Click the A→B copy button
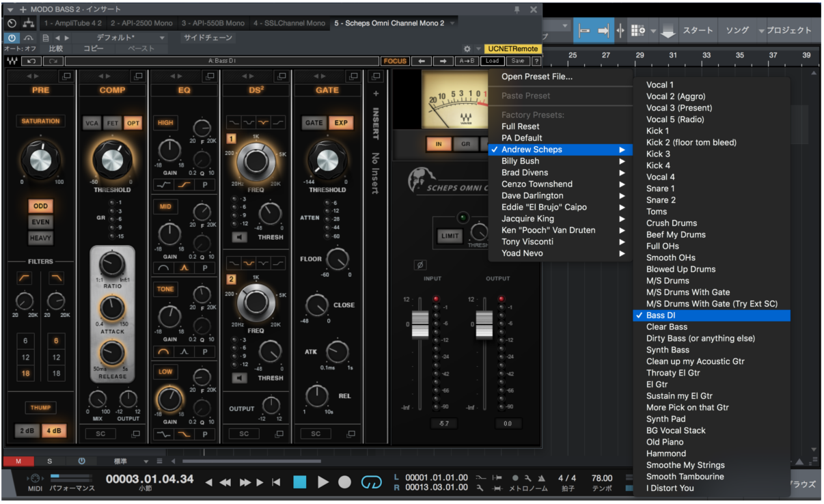 (467, 61)
